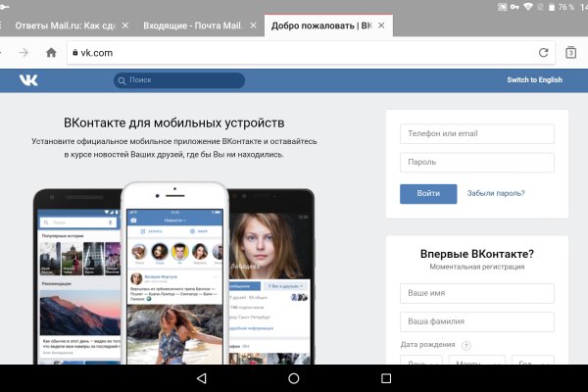Tap the browser home icon
The width and height of the screenshot is (588, 392).
51,53
